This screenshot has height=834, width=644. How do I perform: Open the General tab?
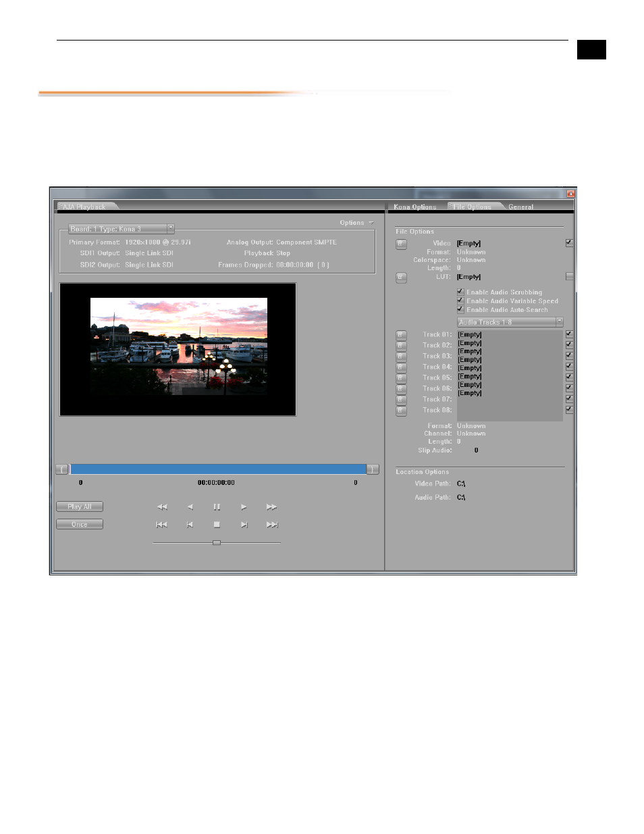pos(520,207)
